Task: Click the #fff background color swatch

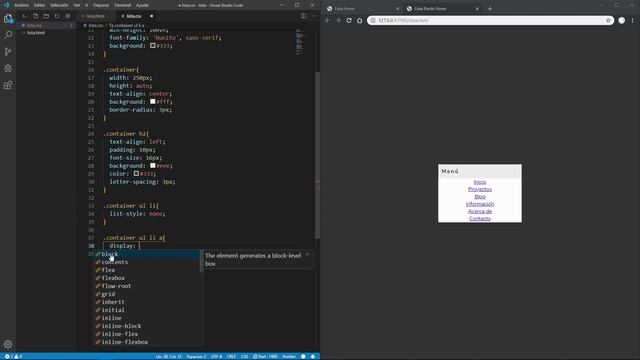Action: (x=153, y=102)
